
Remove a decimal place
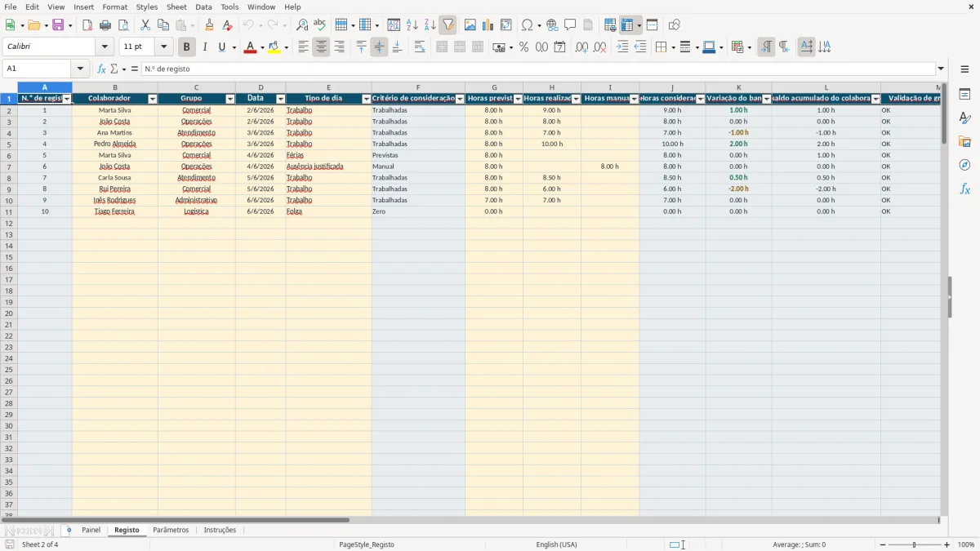tap(599, 47)
